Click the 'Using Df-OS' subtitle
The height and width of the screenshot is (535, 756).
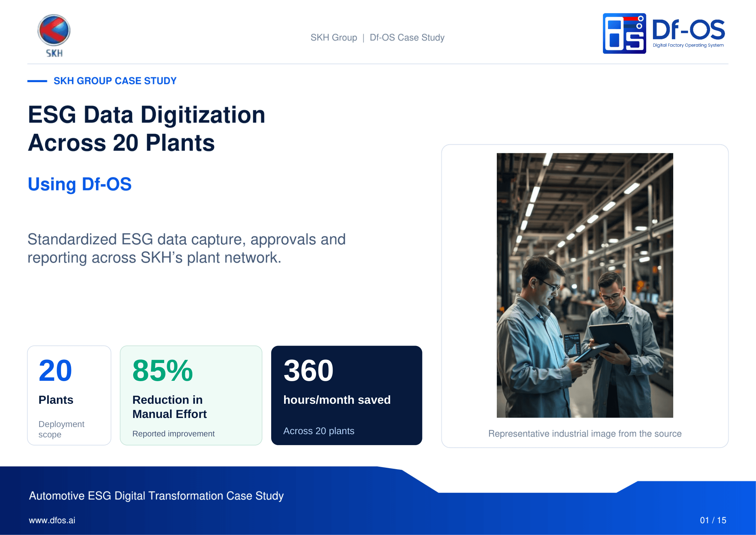tap(80, 184)
